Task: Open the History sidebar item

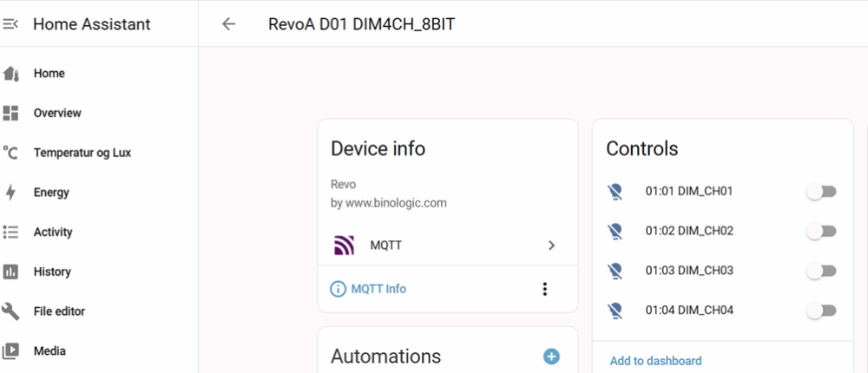Action: pos(52,272)
